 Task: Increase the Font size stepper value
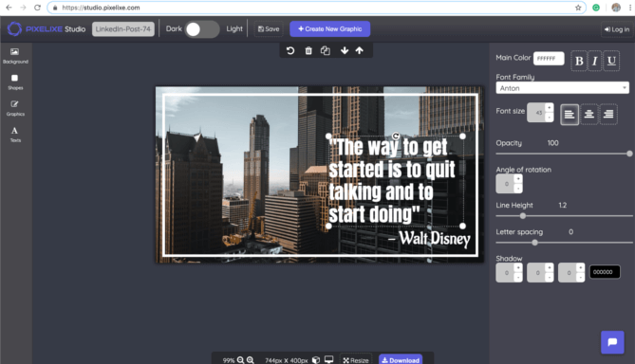[x=549, y=107]
